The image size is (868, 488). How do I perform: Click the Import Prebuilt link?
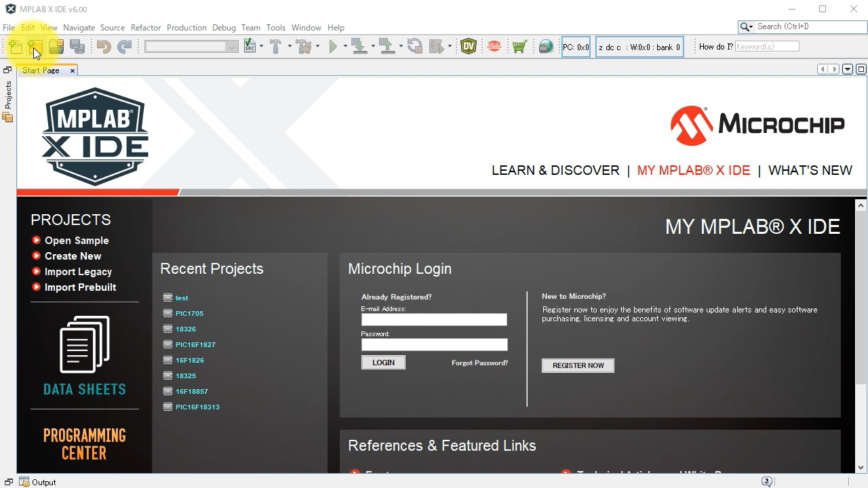pos(80,287)
